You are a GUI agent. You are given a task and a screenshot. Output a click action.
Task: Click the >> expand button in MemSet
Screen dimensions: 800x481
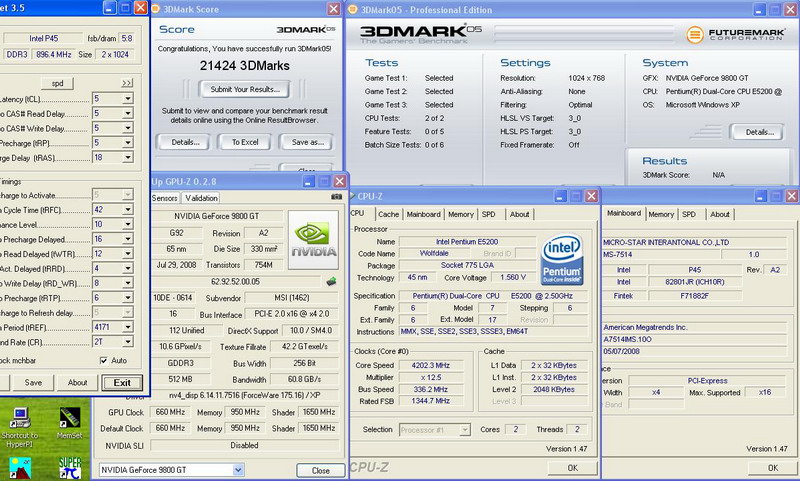127,83
